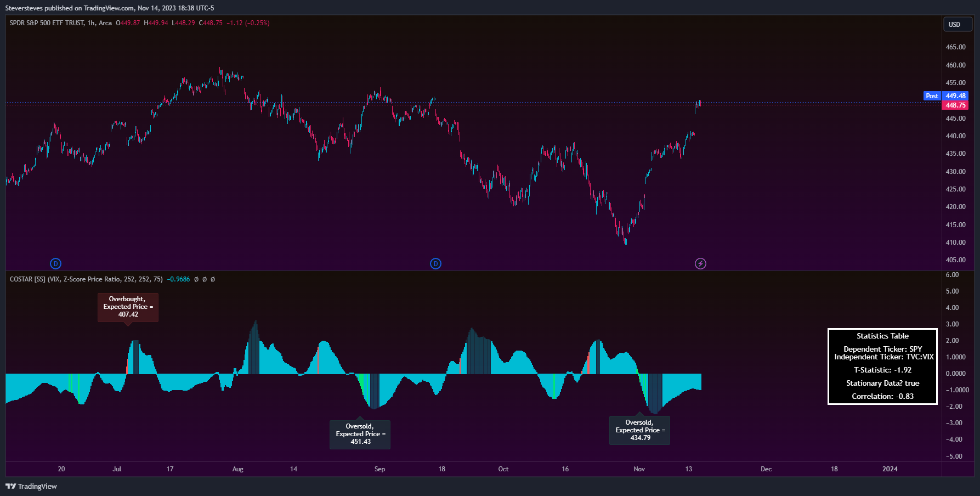
Task: Click the Aug label on time axis
Action: point(237,469)
